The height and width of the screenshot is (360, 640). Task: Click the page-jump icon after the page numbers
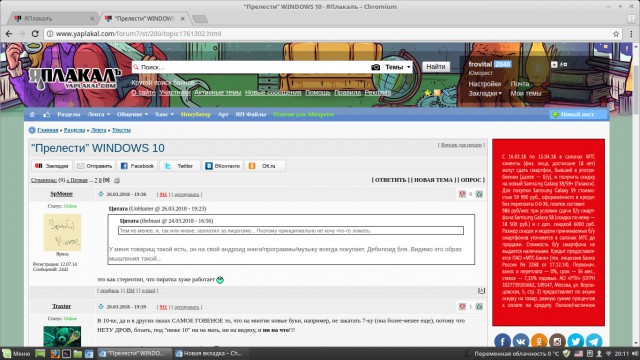click(117, 180)
